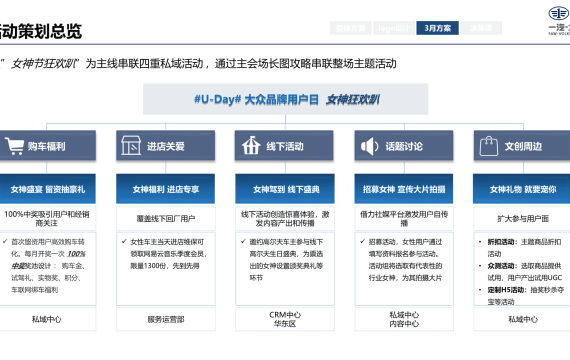
Task: Select the 女神盛宴 留资抽豪礼 header
Action: click(48, 189)
